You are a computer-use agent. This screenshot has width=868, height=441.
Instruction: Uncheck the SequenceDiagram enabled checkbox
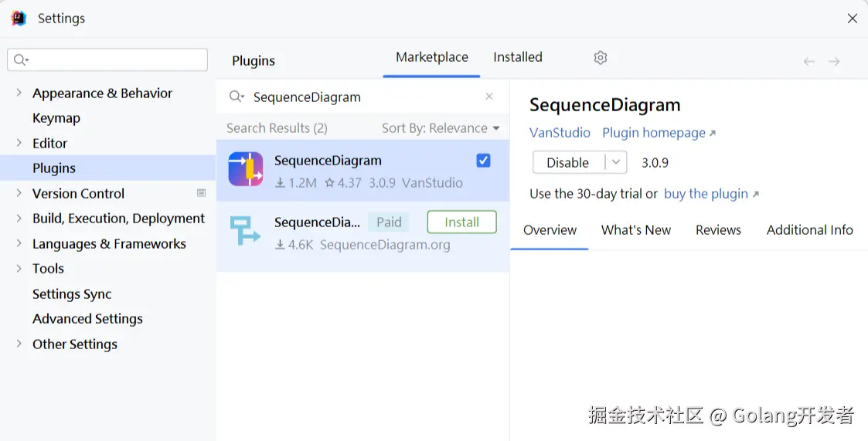point(483,161)
